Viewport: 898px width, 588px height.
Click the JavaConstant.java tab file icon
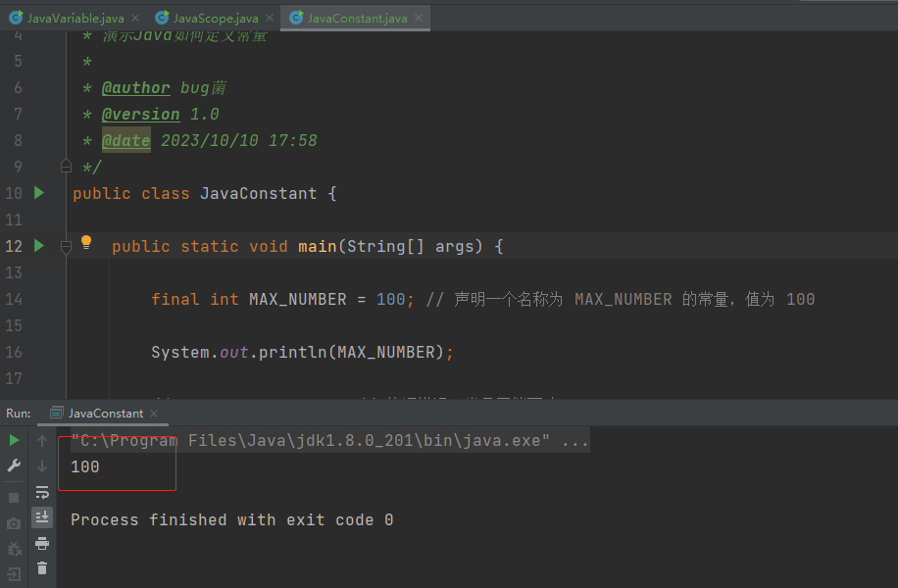(296, 18)
